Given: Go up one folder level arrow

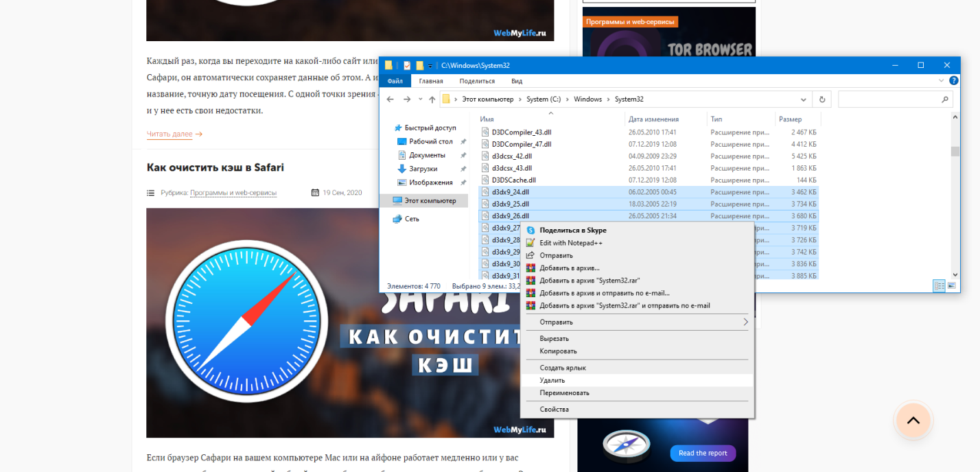Looking at the screenshot, I should tap(432, 99).
